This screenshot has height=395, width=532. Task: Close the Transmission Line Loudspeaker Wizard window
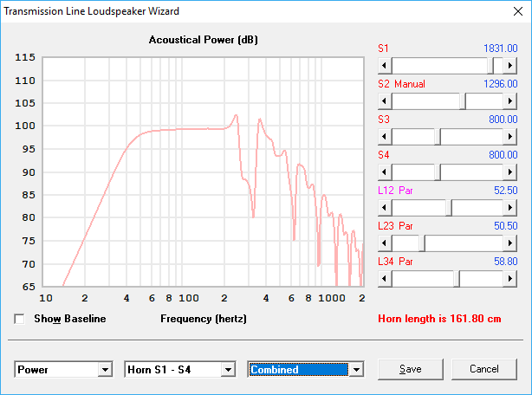click(518, 11)
